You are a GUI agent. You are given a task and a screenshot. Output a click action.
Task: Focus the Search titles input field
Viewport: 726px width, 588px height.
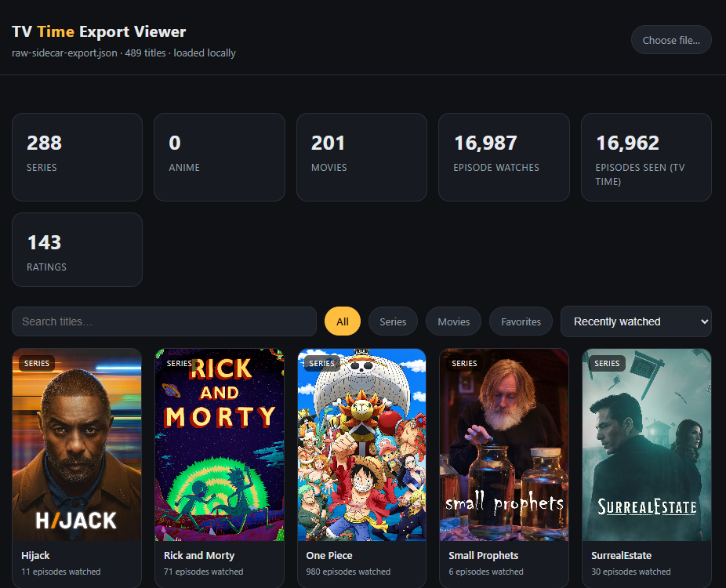pos(165,321)
